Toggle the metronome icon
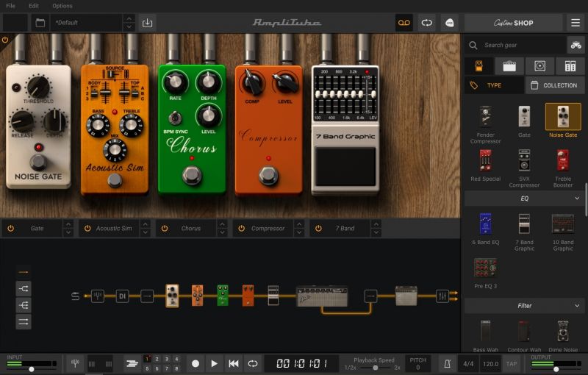Screen dimensions: 588x375 pos(448,364)
